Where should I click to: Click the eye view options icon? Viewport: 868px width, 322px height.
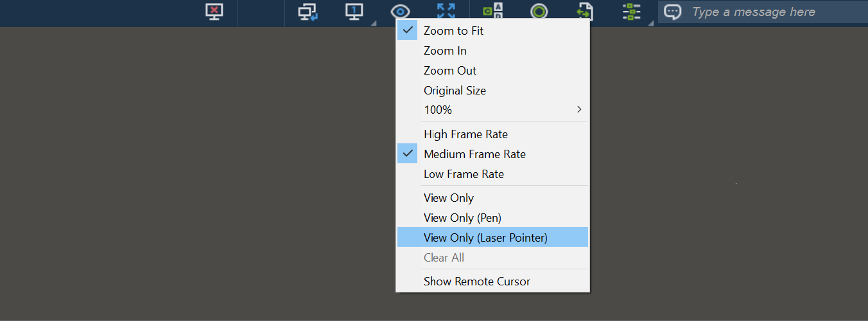pyautogui.click(x=401, y=12)
